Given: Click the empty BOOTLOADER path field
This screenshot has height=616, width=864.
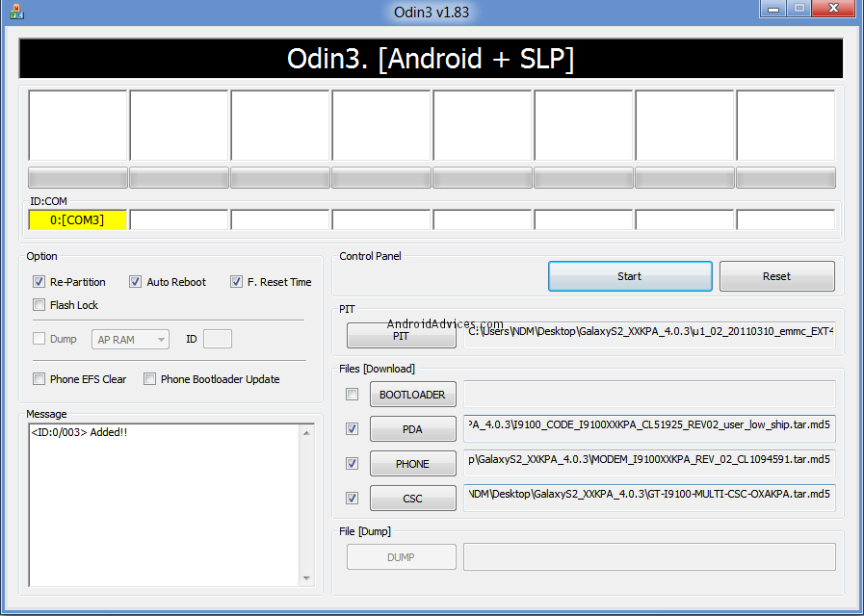Looking at the screenshot, I should [649, 395].
